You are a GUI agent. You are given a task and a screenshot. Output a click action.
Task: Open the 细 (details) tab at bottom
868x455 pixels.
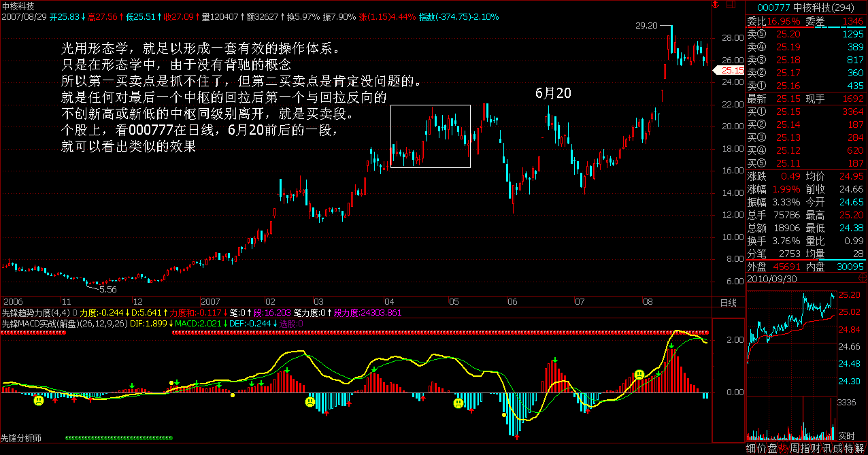click(751, 449)
